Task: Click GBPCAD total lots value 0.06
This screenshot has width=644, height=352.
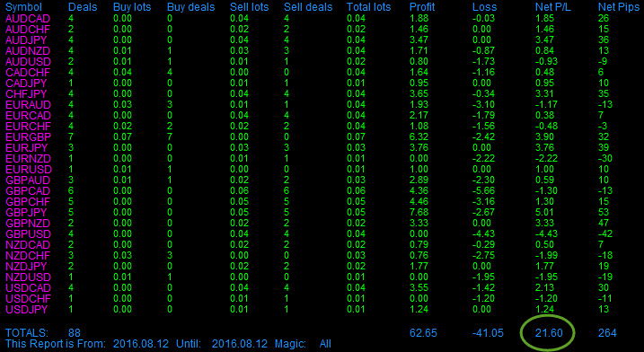Action: point(356,190)
